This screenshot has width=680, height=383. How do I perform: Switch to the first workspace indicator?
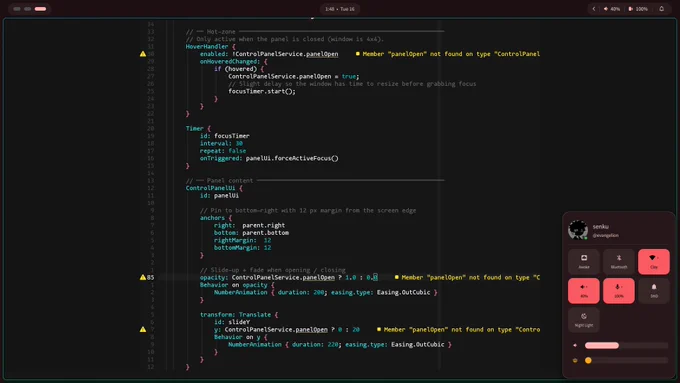17,9
